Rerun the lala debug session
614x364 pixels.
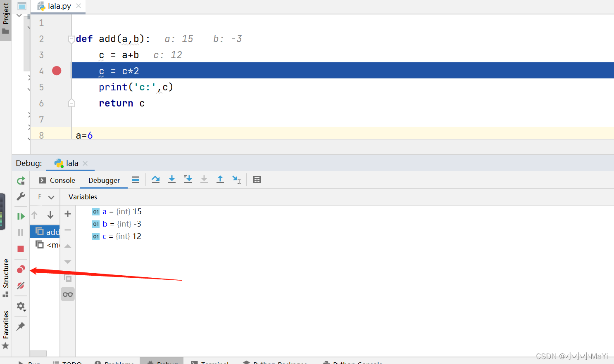21,180
